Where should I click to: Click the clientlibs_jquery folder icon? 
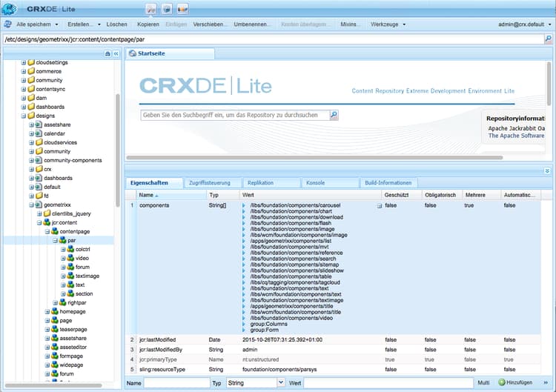pos(47,213)
